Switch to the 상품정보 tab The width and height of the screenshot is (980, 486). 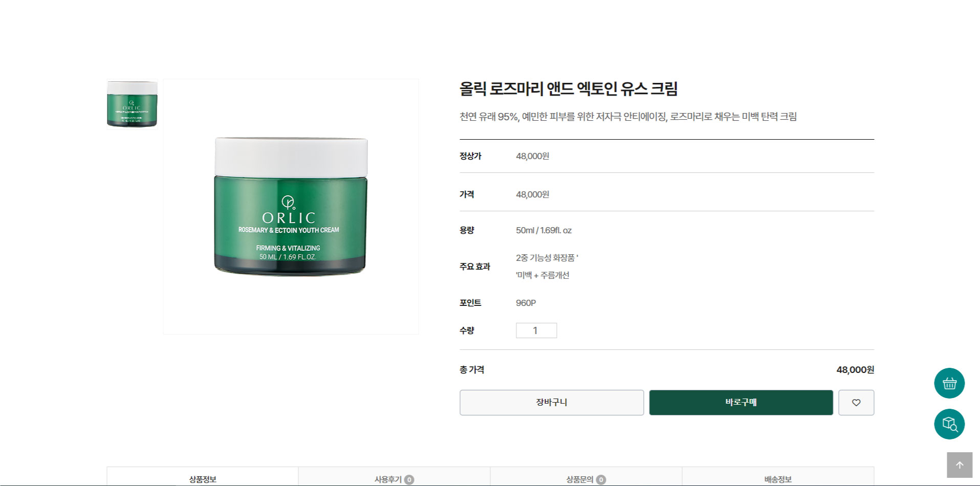point(203,477)
